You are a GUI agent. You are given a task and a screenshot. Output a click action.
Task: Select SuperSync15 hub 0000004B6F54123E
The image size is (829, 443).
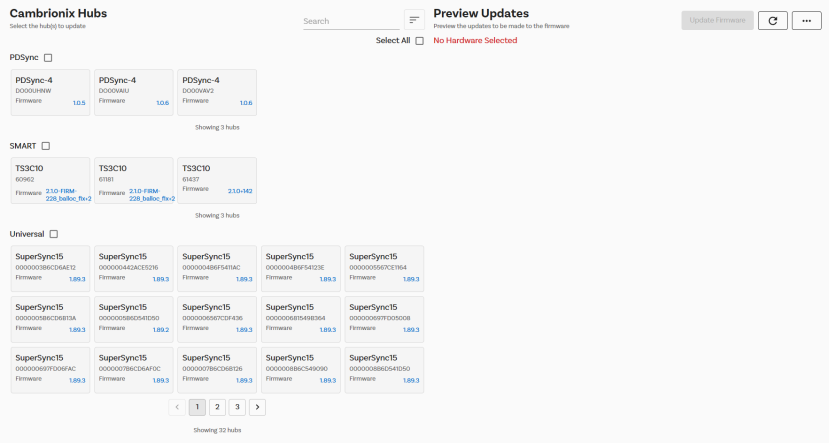[301, 269]
